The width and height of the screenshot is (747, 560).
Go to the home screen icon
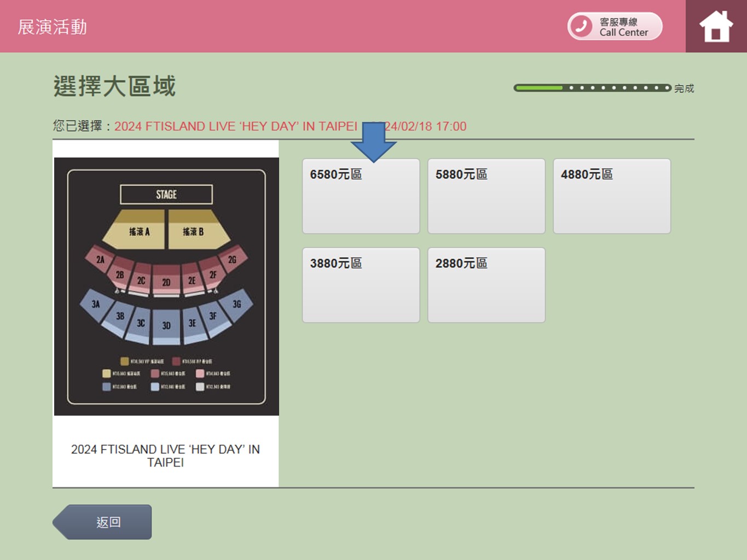click(x=716, y=26)
